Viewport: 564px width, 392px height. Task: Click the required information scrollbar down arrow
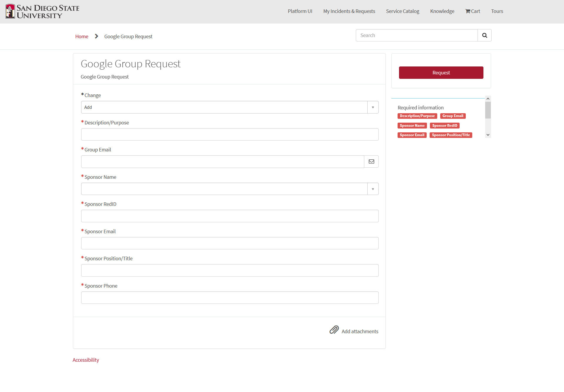[x=488, y=135]
